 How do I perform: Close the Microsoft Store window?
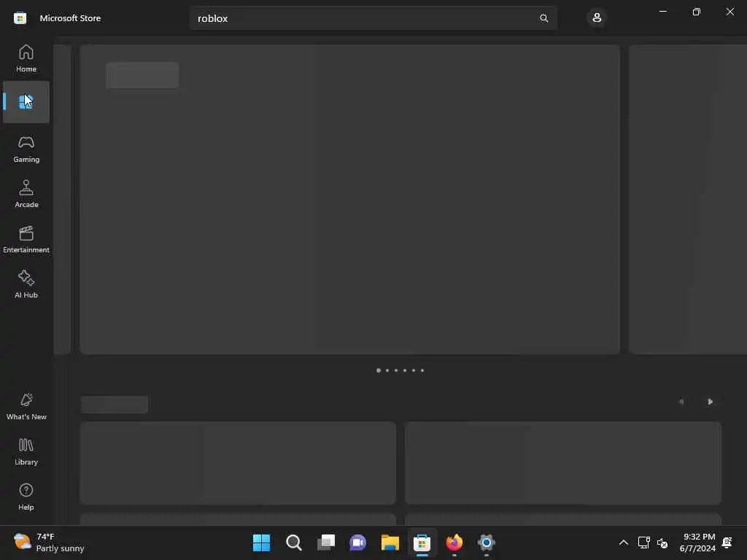click(729, 12)
